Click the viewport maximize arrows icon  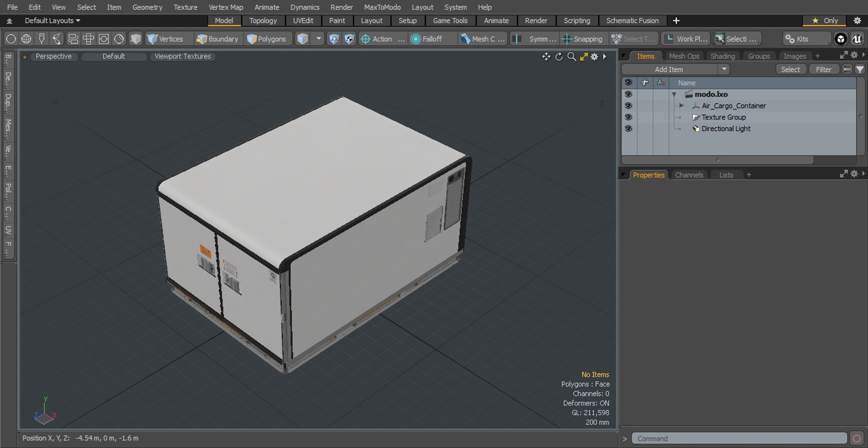[x=584, y=57]
